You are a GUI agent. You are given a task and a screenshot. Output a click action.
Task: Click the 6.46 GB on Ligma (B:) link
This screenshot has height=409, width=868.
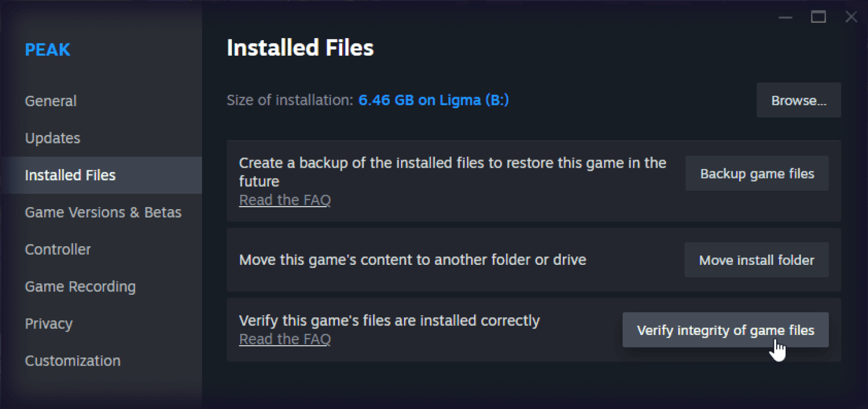[434, 100]
